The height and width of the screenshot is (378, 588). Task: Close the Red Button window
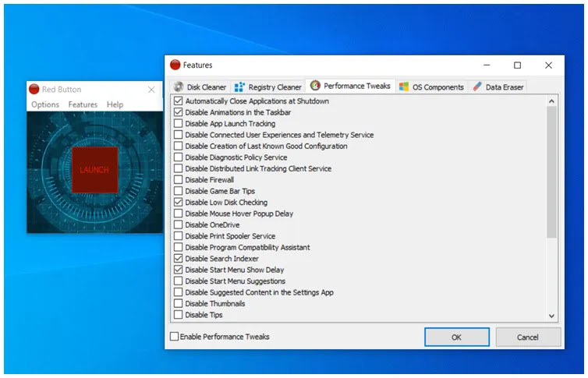[x=151, y=90]
